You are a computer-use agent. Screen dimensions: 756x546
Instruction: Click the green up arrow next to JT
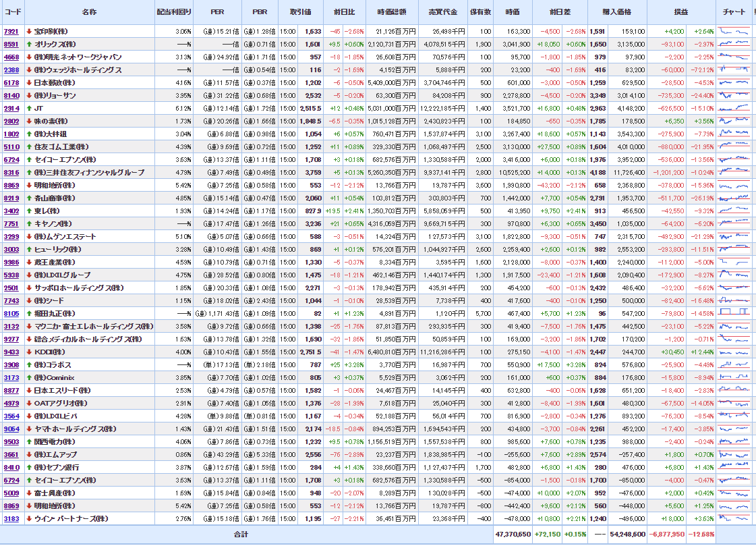pos(29,108)
